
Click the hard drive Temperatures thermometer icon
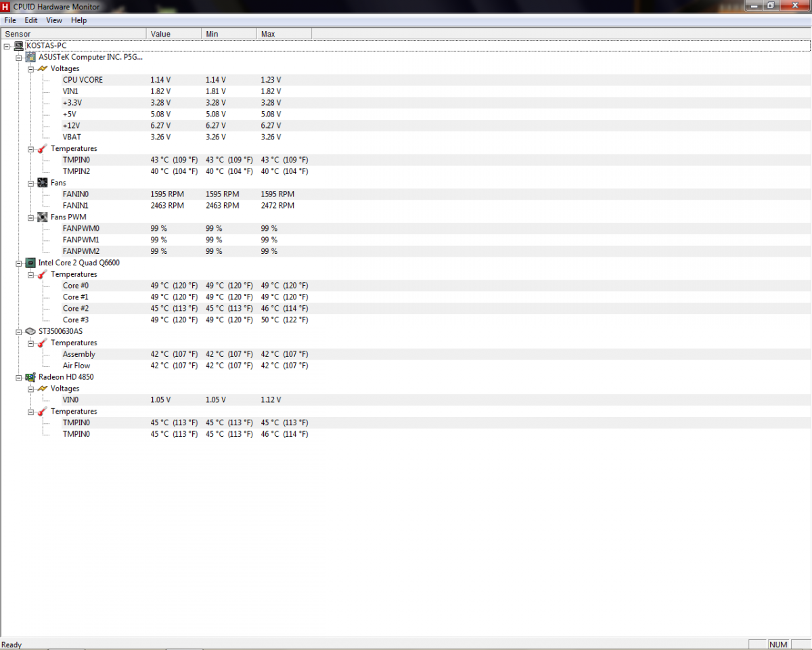(42, 343)
